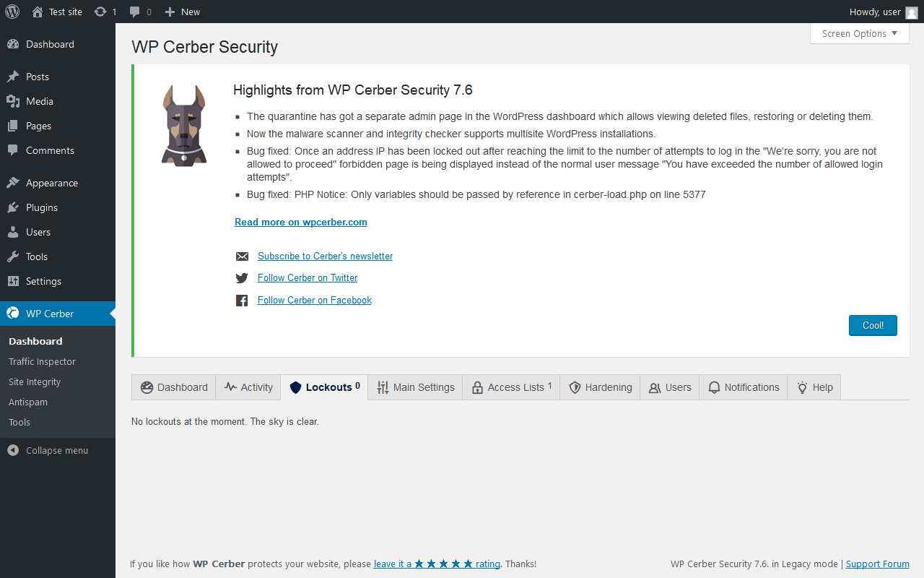This screenshot has width=924, height=578.
Task: Open the Support Forum link
Action: coord(878,564)
